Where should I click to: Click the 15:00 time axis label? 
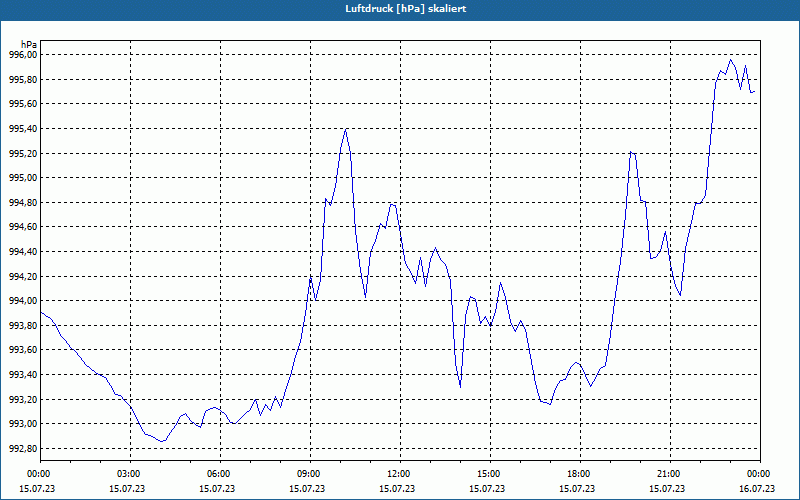tap(490, 474)
